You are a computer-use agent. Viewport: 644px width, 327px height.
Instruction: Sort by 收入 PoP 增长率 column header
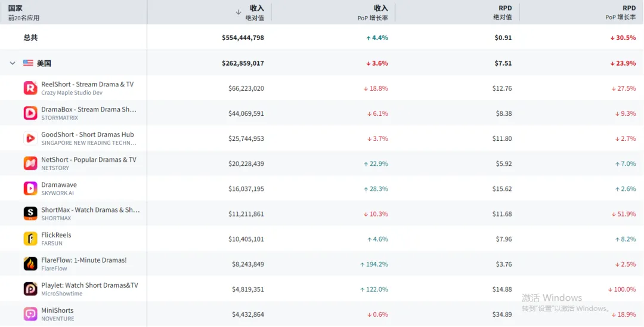tap(373, 12)
